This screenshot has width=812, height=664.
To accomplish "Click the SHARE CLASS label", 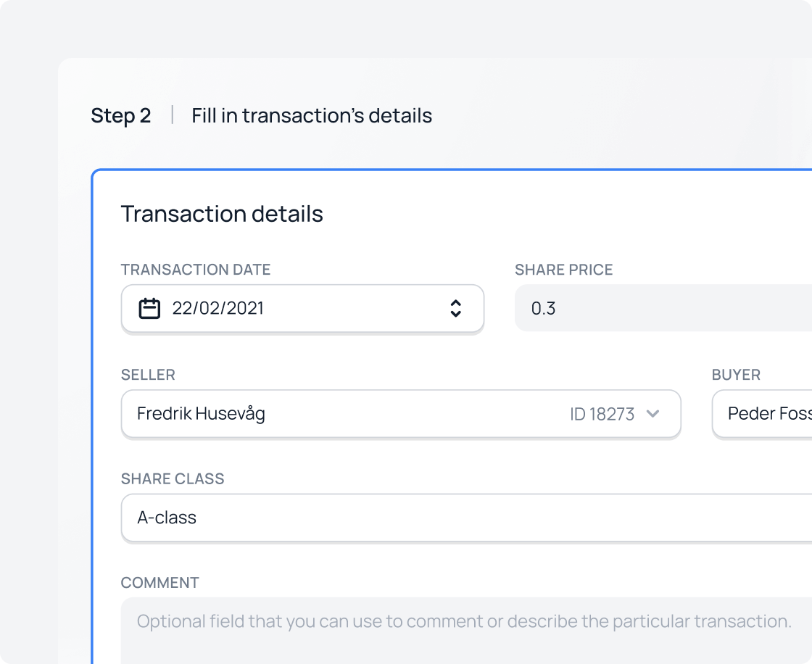I will coord(173,478).
